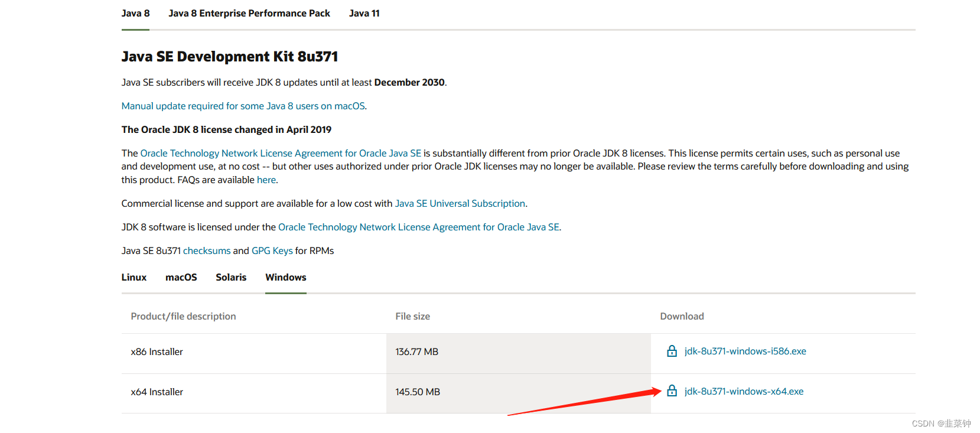Open the Java SE 8u371 checksums link
980x433 pixels.
pyautogui.click(x=207, y=250)
